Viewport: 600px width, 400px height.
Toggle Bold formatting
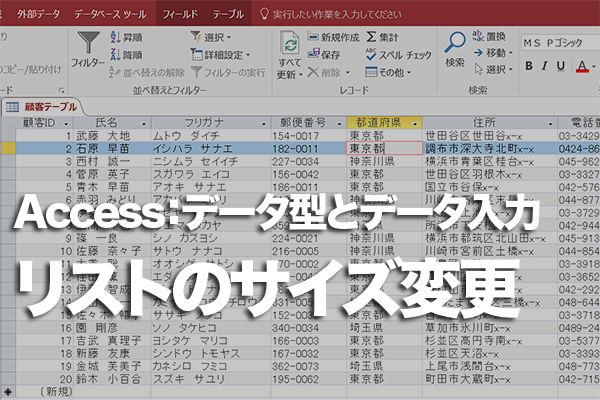(x=529, y=66)
